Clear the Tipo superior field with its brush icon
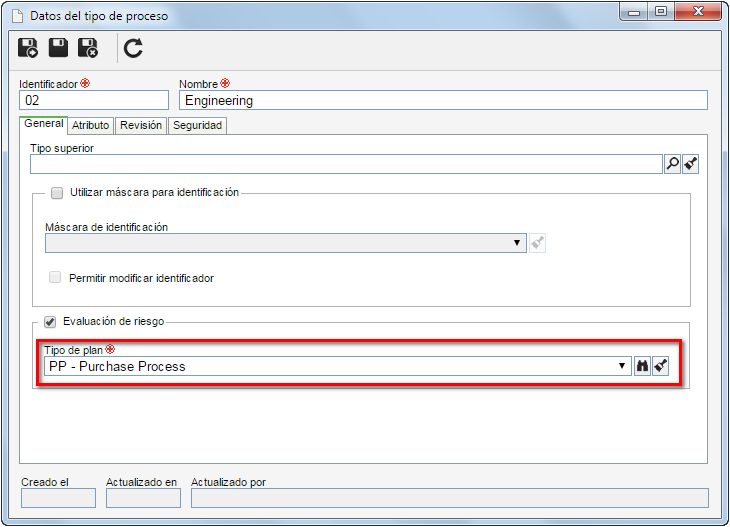 click(691, 164)
